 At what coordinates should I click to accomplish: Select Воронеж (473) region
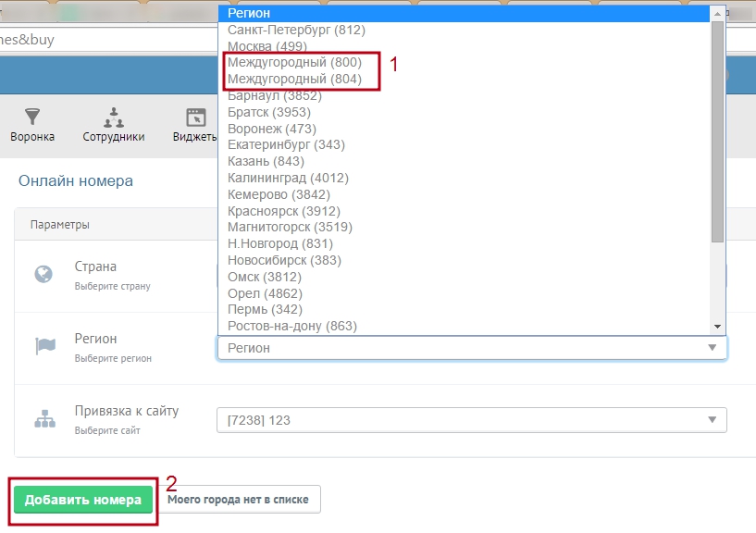pos(465,129)
